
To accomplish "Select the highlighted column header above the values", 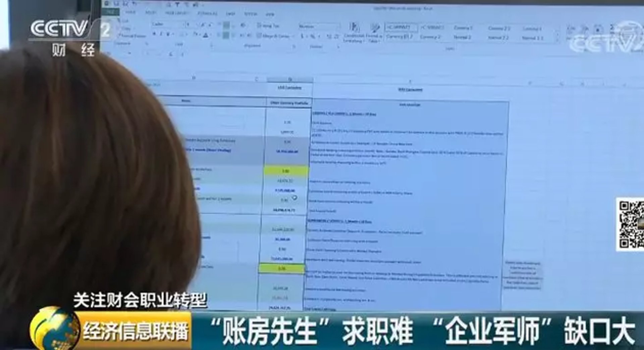I will pyautogui.click(x=290, y=80).
